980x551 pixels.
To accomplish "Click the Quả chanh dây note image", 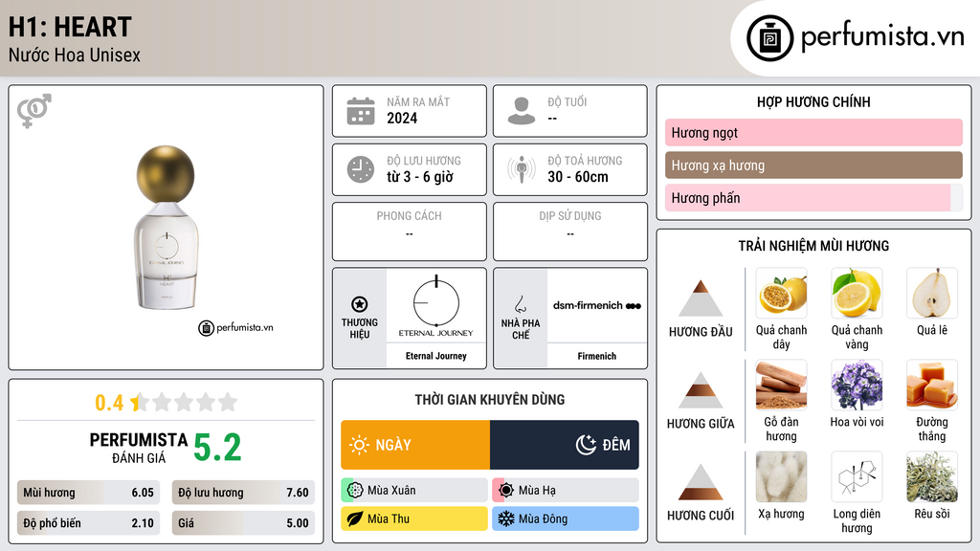I will (x=781, y=294).
